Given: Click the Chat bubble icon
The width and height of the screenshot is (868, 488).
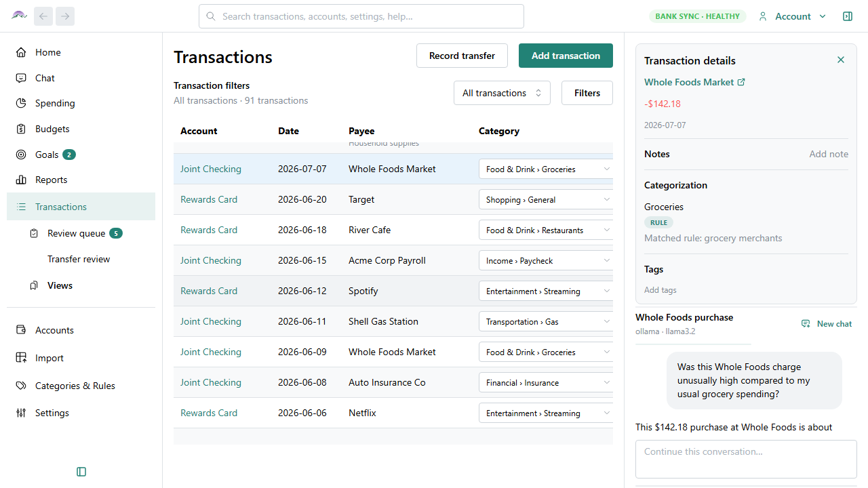Looking at the screenshot, I should pyautogui.click(x=21, y=78).
